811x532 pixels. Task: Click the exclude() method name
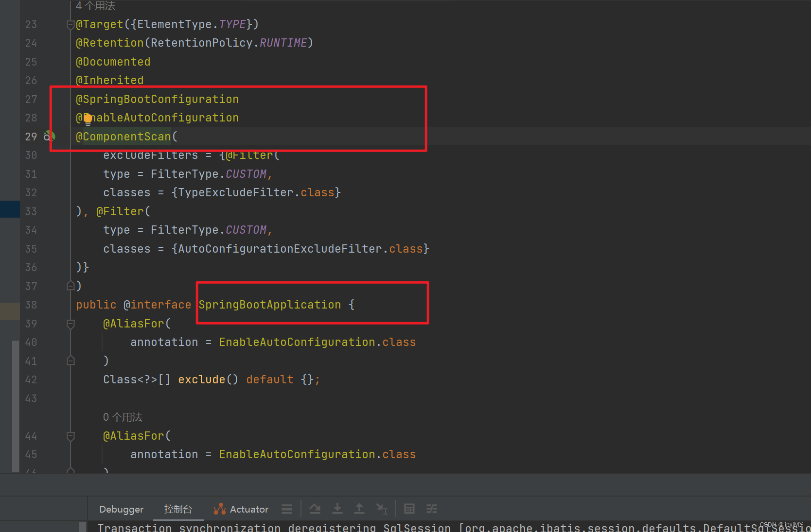tap(201, 379)
